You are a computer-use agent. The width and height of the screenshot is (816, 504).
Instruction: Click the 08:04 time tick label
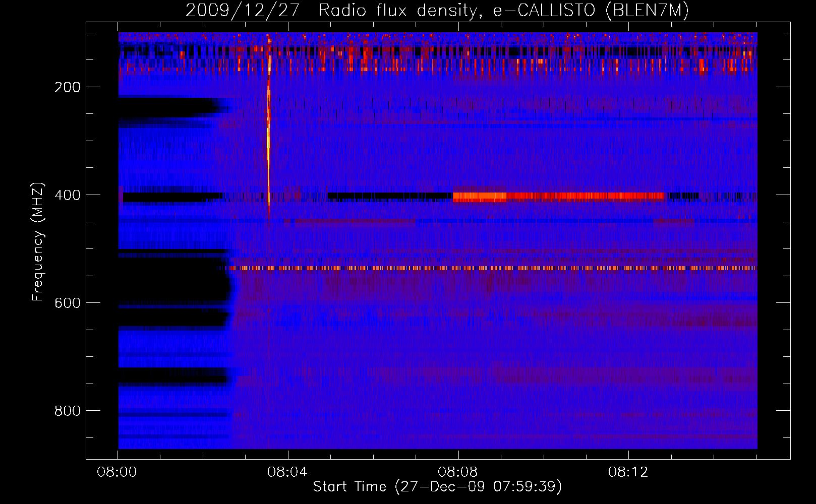pyautogui.click(x=287, y=472)
